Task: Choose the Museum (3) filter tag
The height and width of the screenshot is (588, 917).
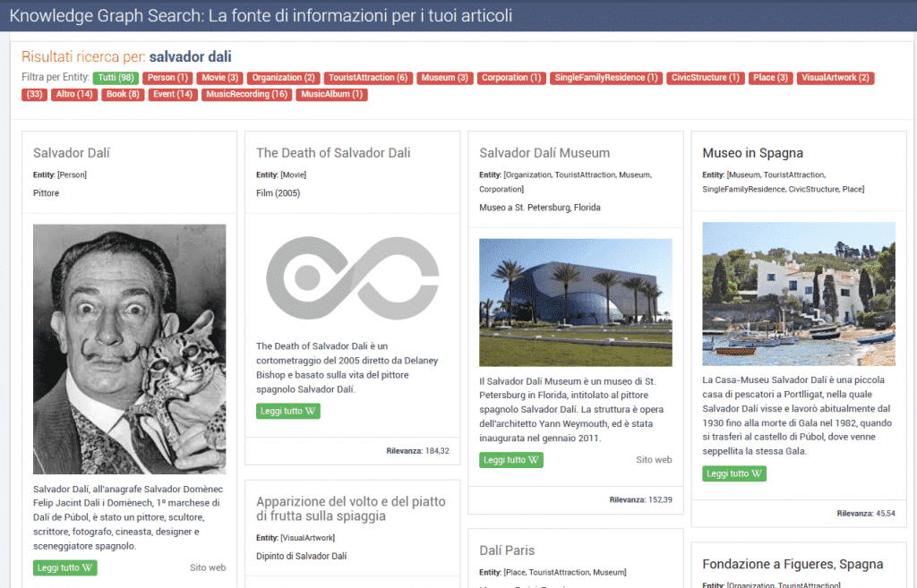Action: click(x=444, y=78)
